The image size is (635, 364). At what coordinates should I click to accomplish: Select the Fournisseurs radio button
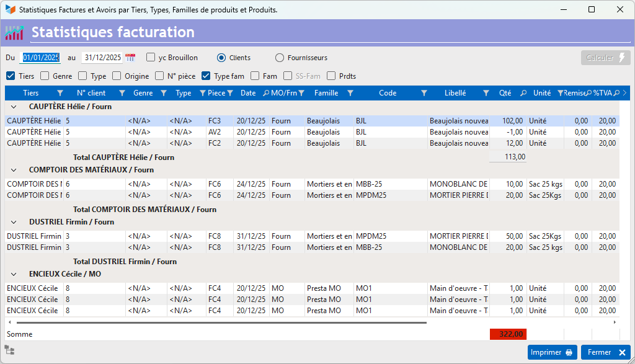coord(280,58)
